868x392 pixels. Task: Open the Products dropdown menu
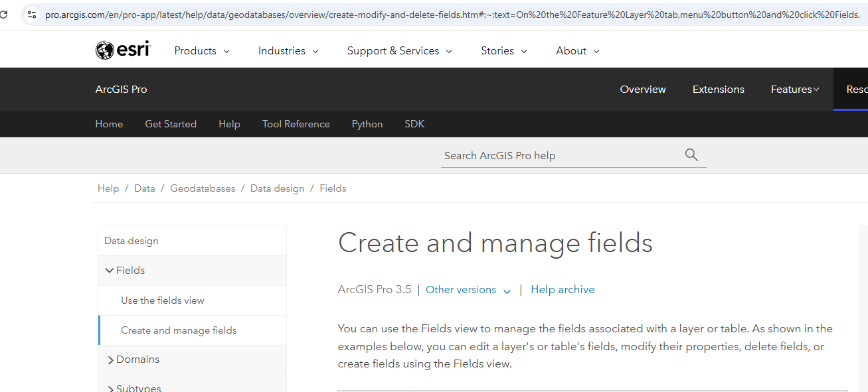[202, 51]
